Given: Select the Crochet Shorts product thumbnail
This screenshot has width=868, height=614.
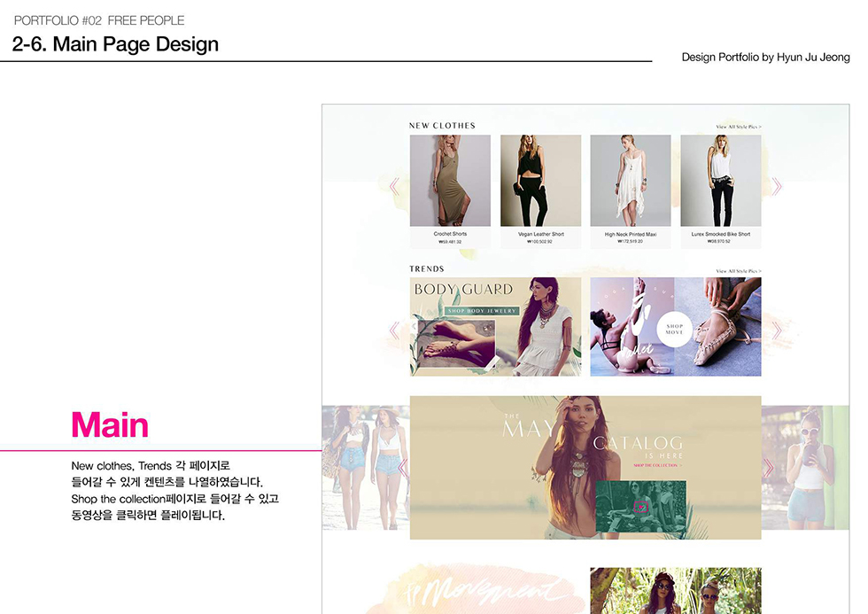Looking at the screenshot, I should tap(450, 180).
